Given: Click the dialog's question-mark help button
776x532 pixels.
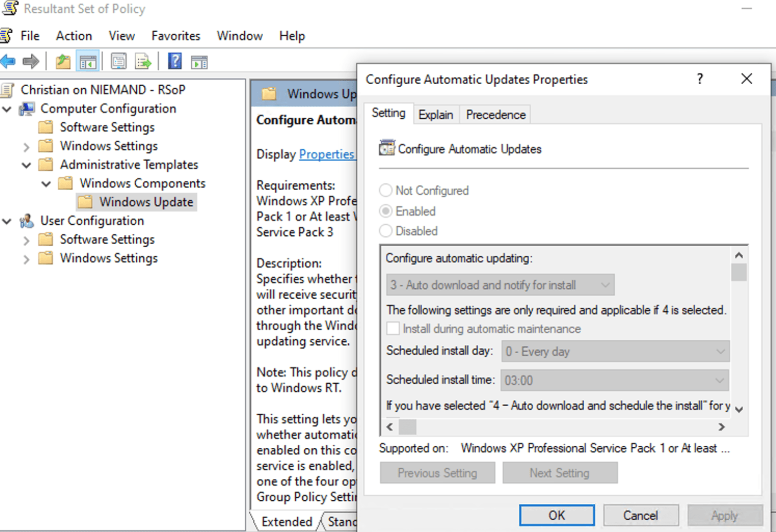Looking at the screenshot, I should pos(700,79).
